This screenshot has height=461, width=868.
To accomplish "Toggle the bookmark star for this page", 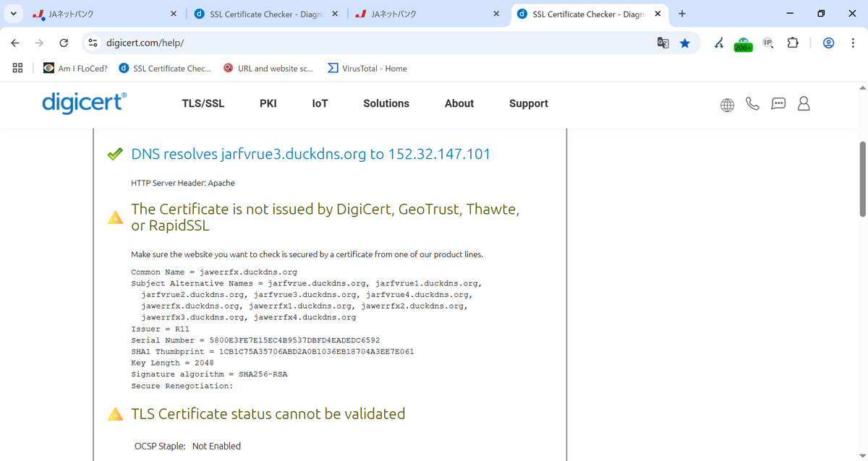I will 685,43.
